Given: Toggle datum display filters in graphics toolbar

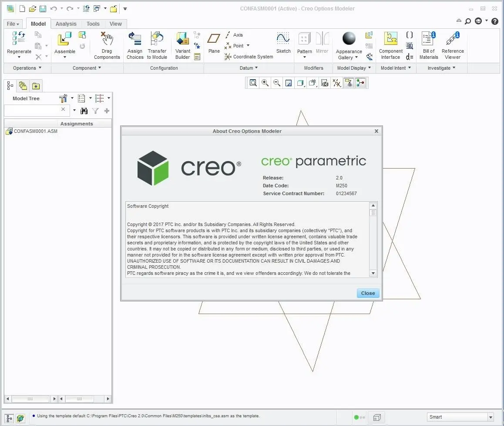Looking at the screenshot, I should pos(336,83).
